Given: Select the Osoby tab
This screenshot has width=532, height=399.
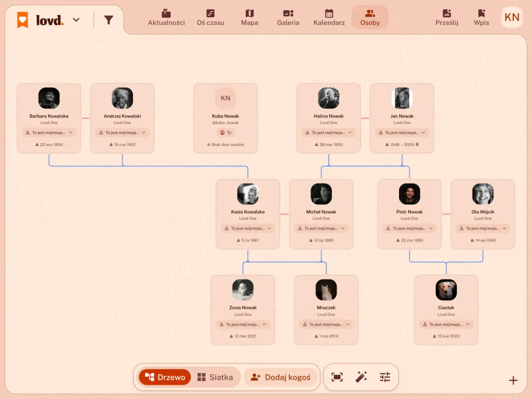Looking at the screenshot, I should [370, 18].
